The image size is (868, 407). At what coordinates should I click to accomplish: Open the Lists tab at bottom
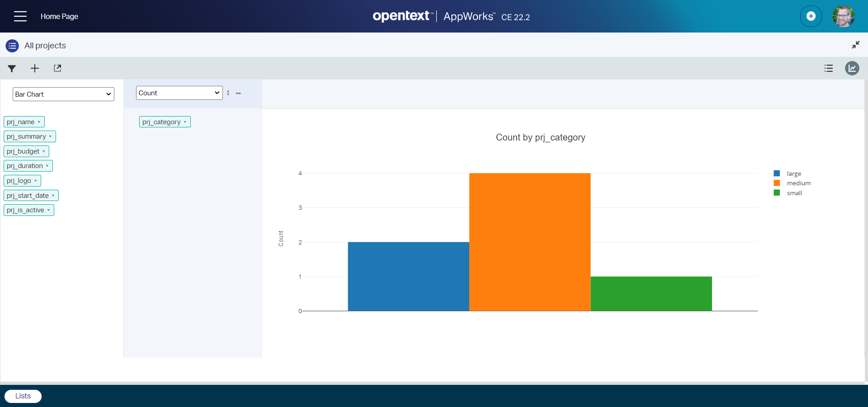tap(23, 396)
